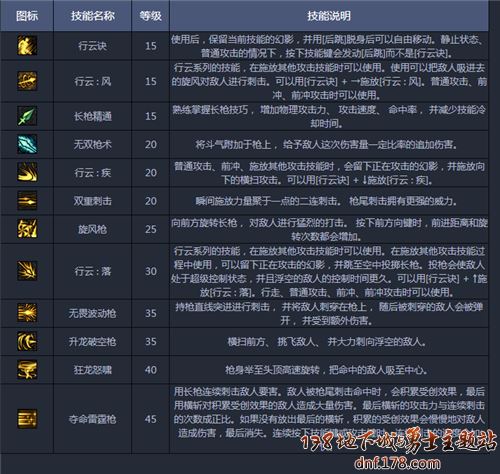Click the 双重刺击 skill description text
The width and height of the screenshot is (500, 474).
[327, 201]
